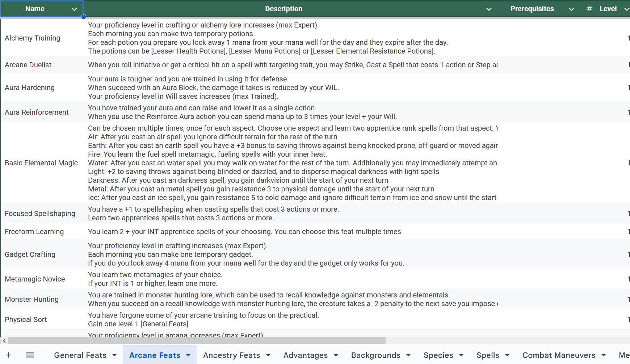Select the Basic Elemental Magic cell

pos(41,163)
